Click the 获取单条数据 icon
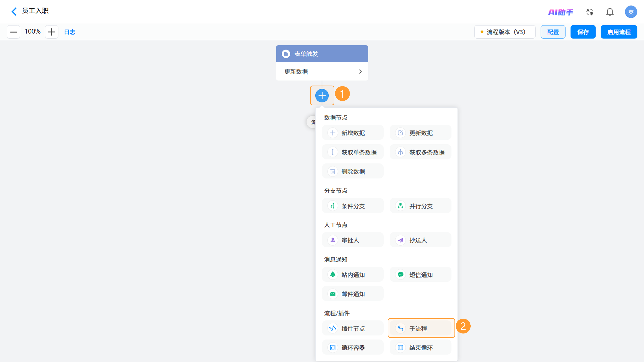 point(333,152)
